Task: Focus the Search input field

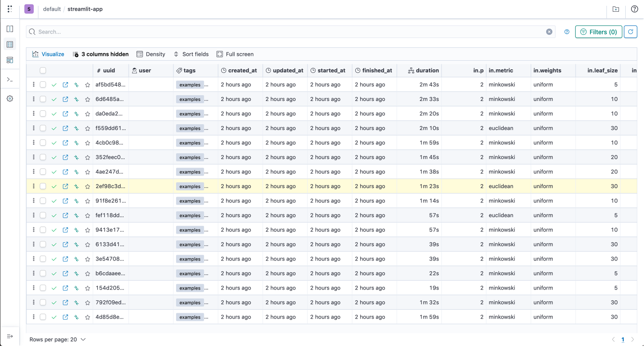Action: (x=290, y=32)
